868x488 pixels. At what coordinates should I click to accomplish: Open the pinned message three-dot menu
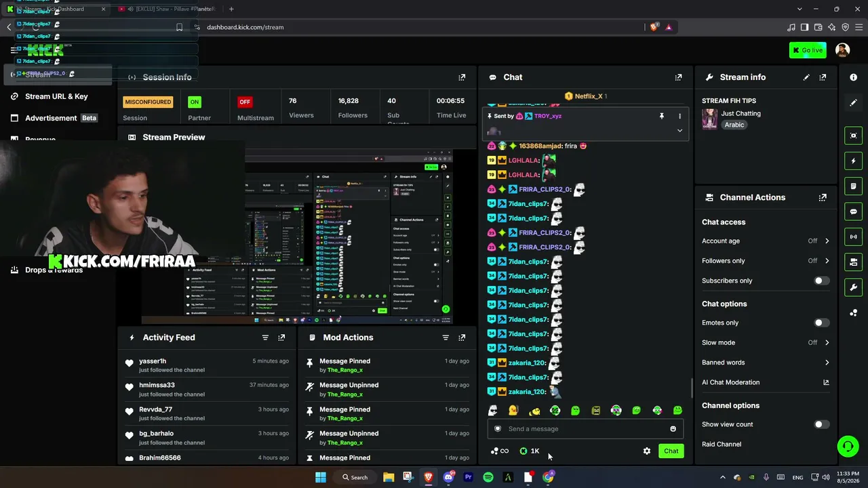pos(679,116)
